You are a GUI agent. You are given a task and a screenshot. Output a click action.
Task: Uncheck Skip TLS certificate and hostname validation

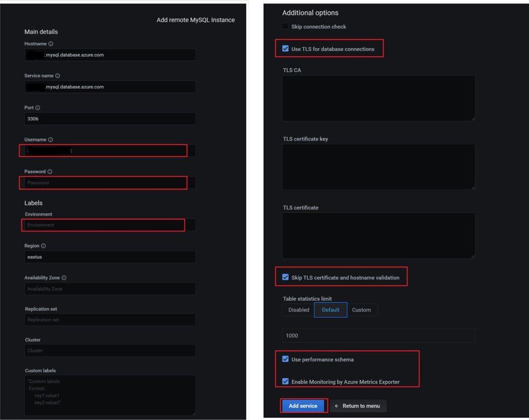(285, 278)
